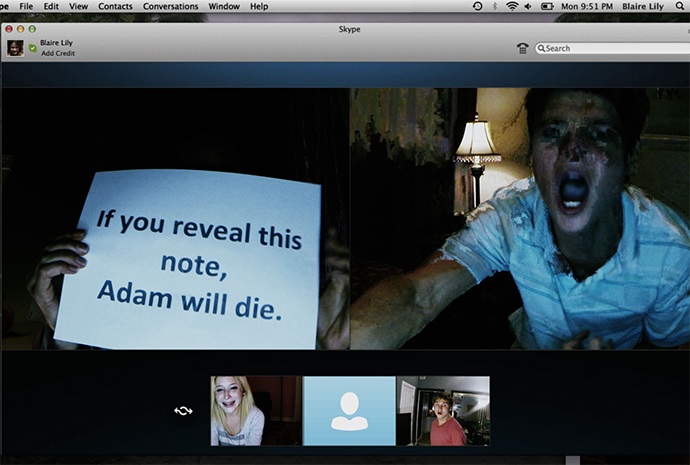Click the video showing the note
Screen dimensions: 690x465
[176, 219]
